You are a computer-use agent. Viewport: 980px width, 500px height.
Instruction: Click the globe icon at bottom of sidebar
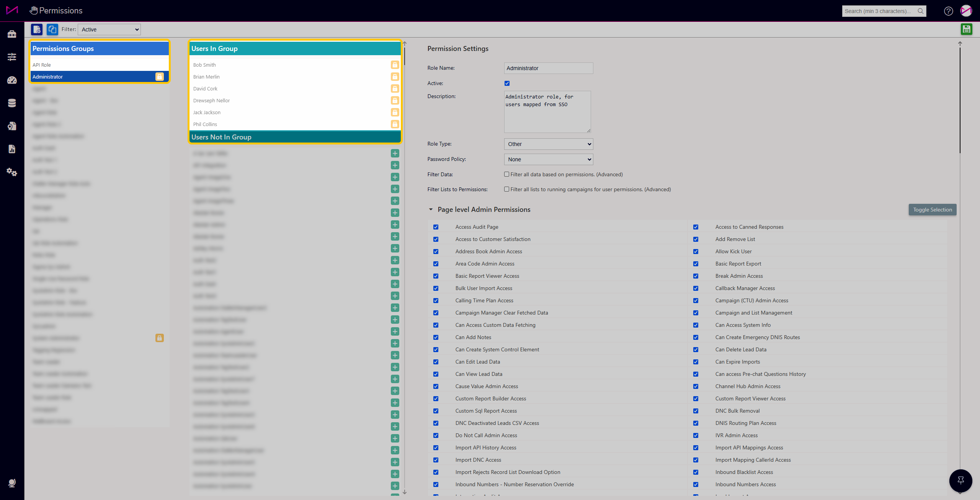point(12,483)
